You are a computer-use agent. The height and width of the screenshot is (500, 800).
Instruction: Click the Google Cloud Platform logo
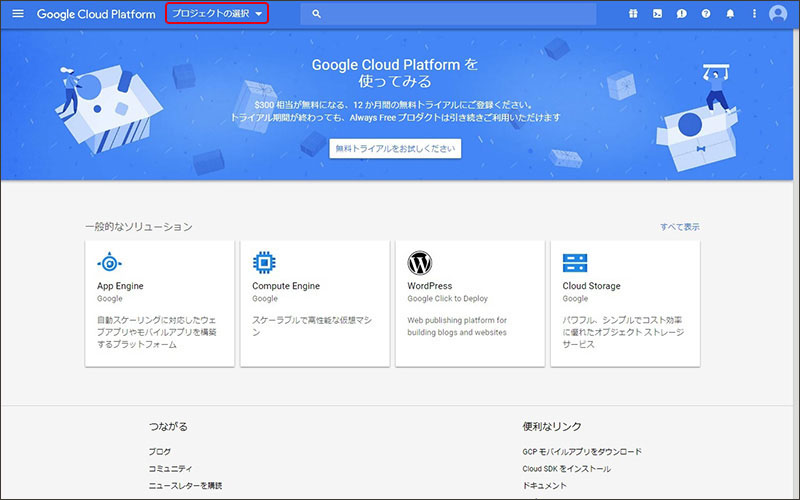[96, 14]
